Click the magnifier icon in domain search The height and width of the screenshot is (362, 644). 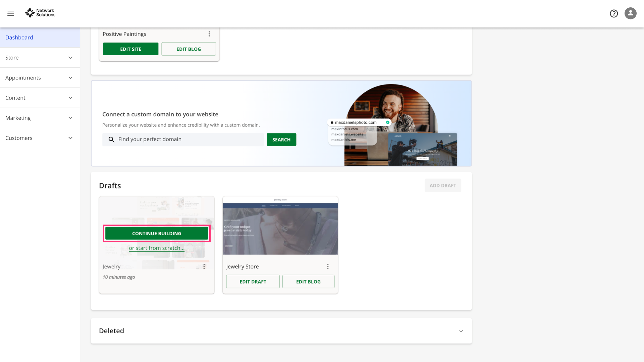pos(111,139)
